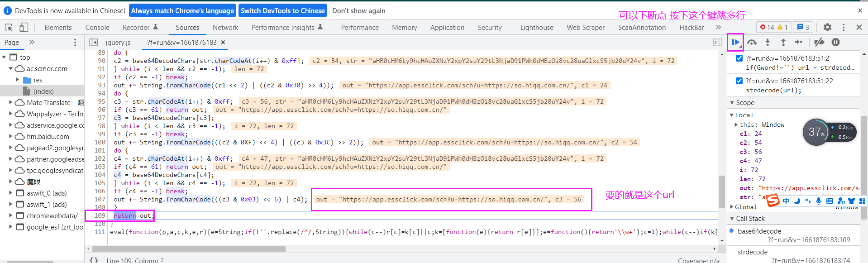Screen dimensions: 868x263
Task: Click the horizontal scrollbar of code editor
Action: (x=189, y=249)
